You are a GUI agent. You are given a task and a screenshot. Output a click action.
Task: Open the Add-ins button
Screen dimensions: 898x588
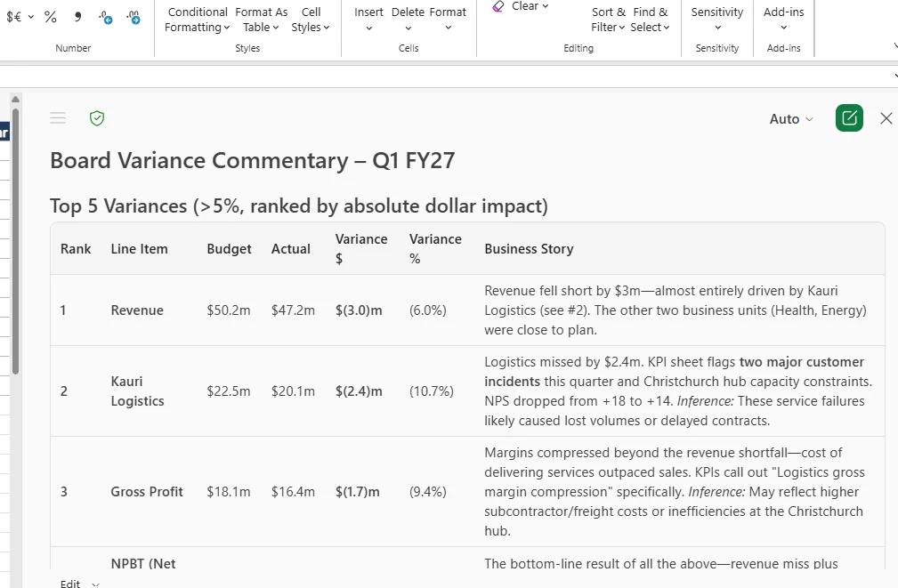tap(783, 20)
